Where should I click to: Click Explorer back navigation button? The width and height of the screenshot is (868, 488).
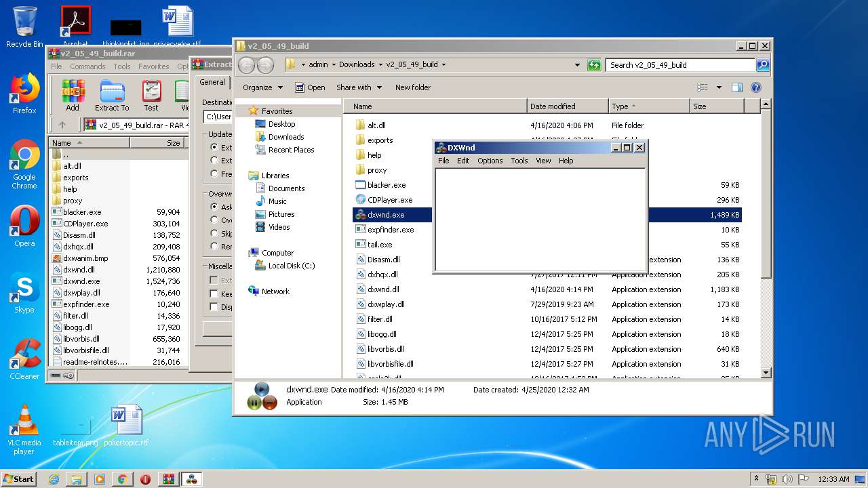coord(246,65)
